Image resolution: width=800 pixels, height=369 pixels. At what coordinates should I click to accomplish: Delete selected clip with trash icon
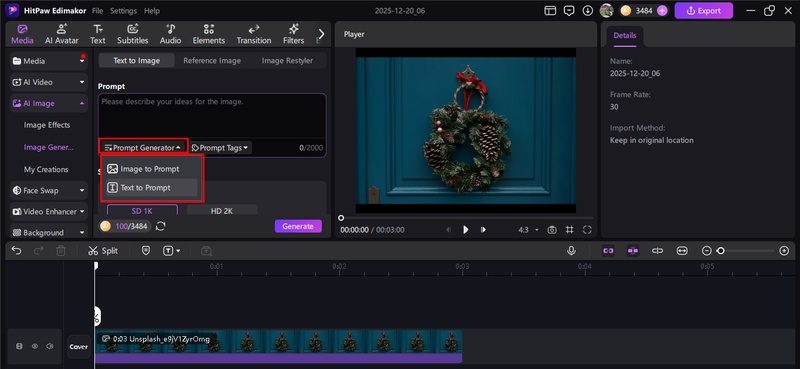(x=61, y=251)
